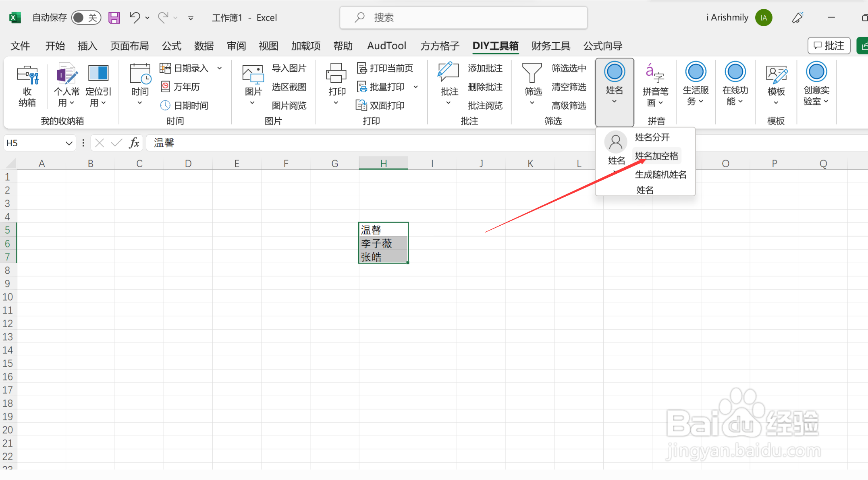Viewport: 868px width, 480px height.
Task: Click 图片阅览 picture viewer
Action: click(289, 105)
